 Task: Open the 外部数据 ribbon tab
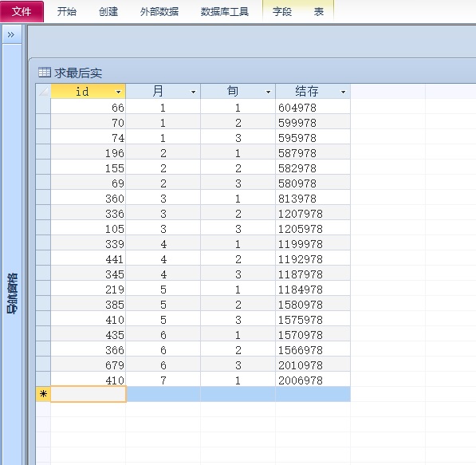(x=159, y=11)
